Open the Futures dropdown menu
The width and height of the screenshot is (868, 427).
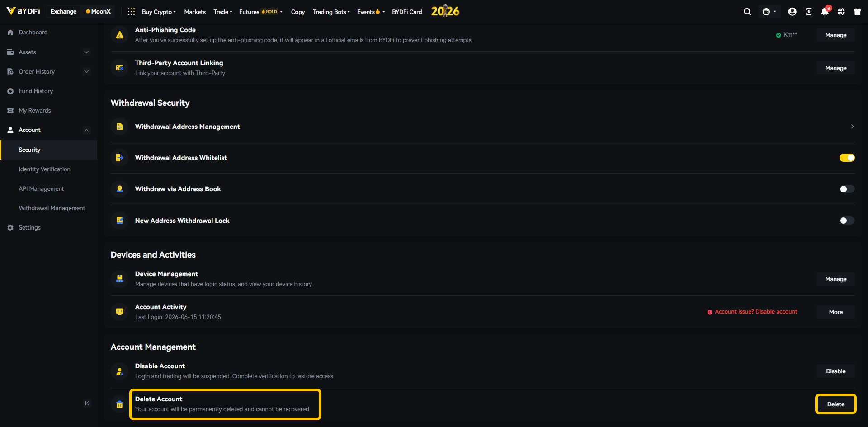[261, 12]
